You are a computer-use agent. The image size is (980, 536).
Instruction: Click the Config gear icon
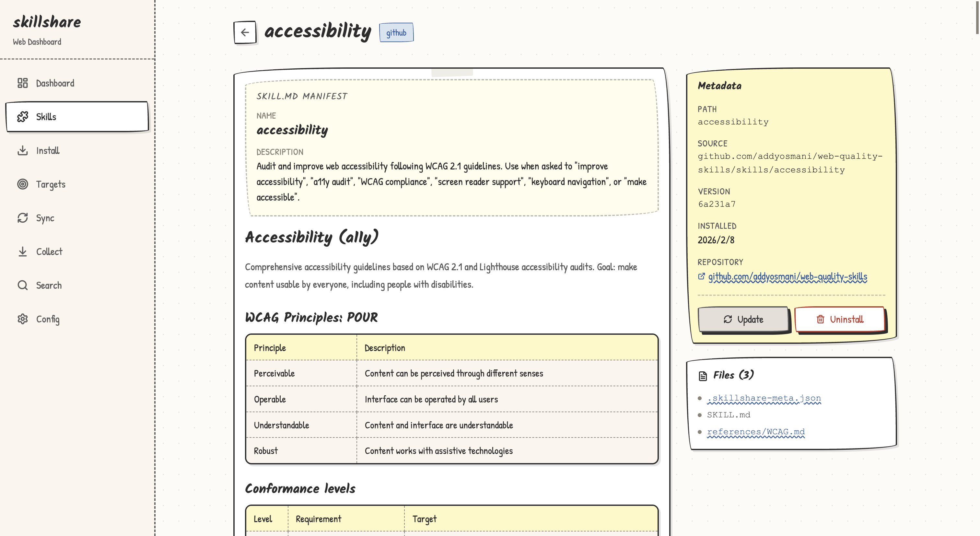click(23, 319)
